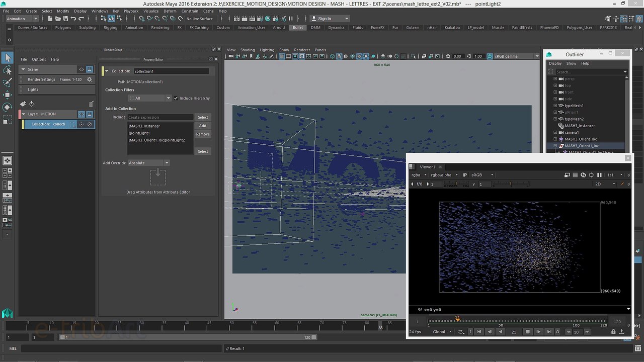This screenshot has width=644, height=362.
Task: Choose the Paint selection tool
Action: 7,82
